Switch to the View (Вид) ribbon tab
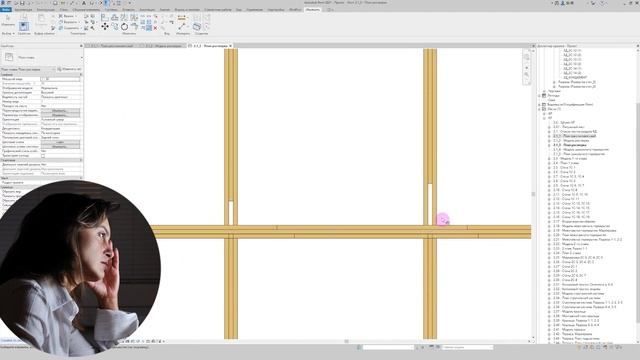This screenshot has height=360, width=640. [238, 9]
